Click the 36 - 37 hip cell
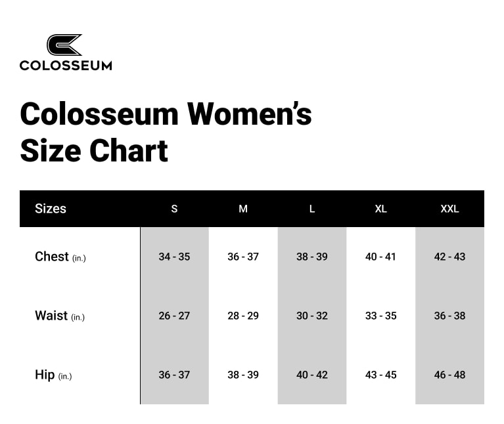 tap(174, 375)
